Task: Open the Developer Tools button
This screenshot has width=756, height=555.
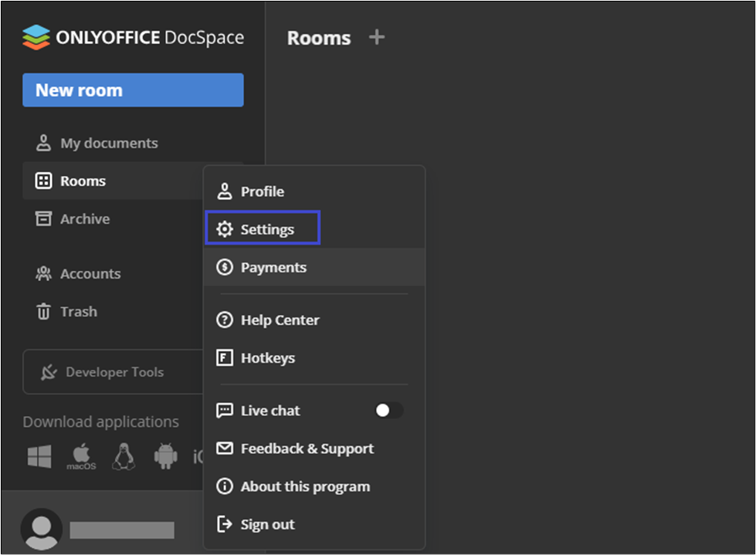Action: tap(114, 372)
